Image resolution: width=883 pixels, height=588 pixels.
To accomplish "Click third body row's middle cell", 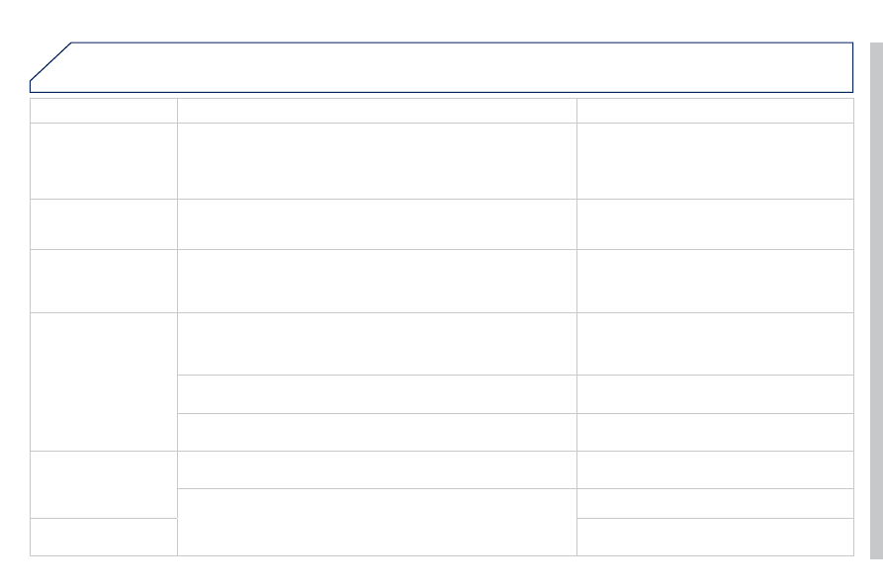I will click(377, 281).
